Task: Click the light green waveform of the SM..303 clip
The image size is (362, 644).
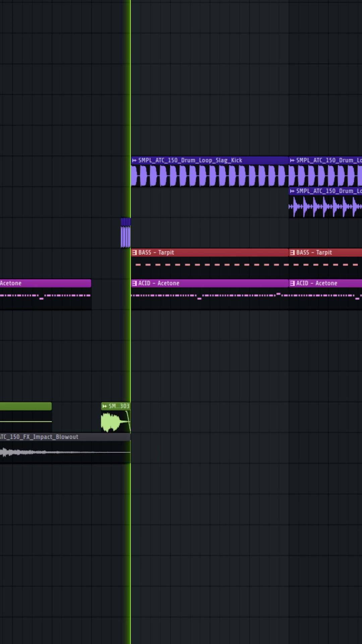Action: 115,422
